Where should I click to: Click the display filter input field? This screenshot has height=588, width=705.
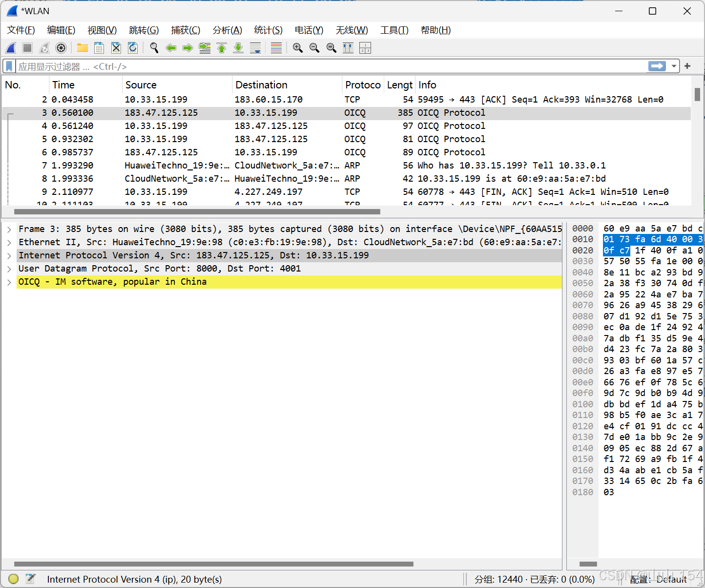point(332,66)
